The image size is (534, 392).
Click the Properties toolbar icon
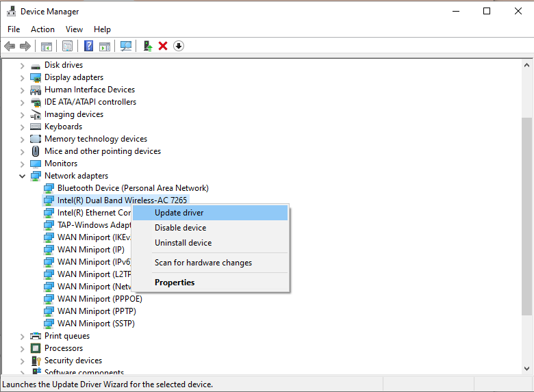click(x=67, y=46)
